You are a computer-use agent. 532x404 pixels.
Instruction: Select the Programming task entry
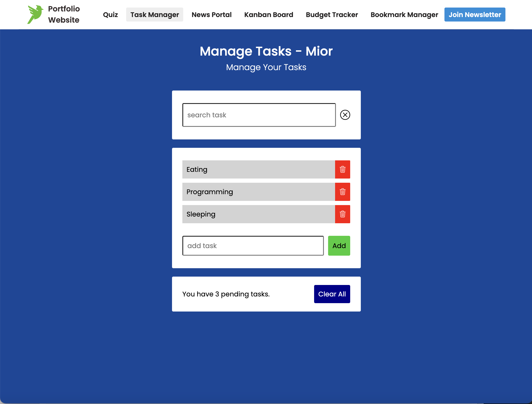click(x=258, y=192)
